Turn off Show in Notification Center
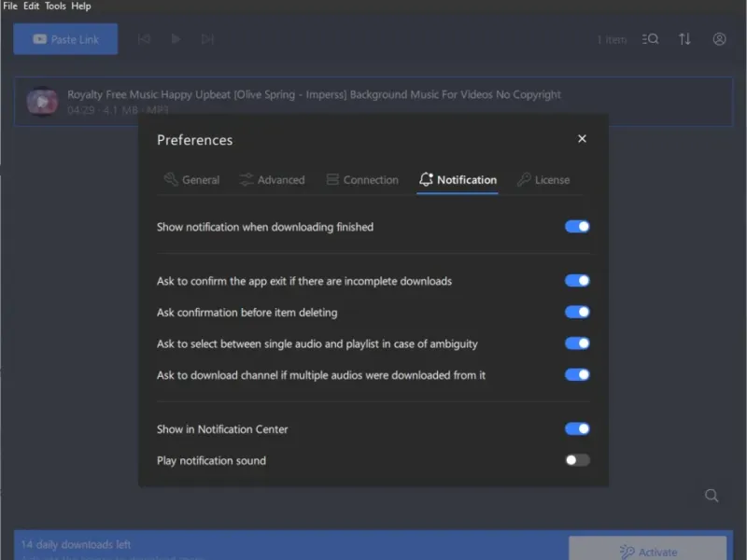Image resolution: width=747 pixels, height=560 pixels. point(577,429)
